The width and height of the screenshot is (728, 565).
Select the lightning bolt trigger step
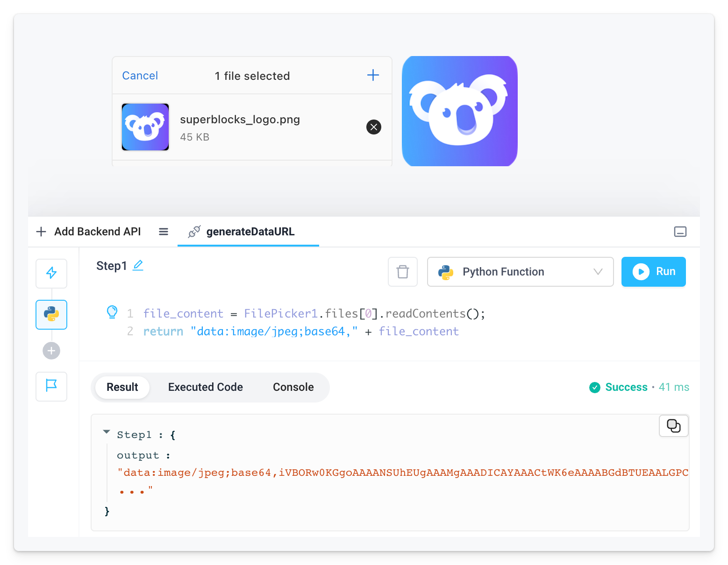point(51,273)
